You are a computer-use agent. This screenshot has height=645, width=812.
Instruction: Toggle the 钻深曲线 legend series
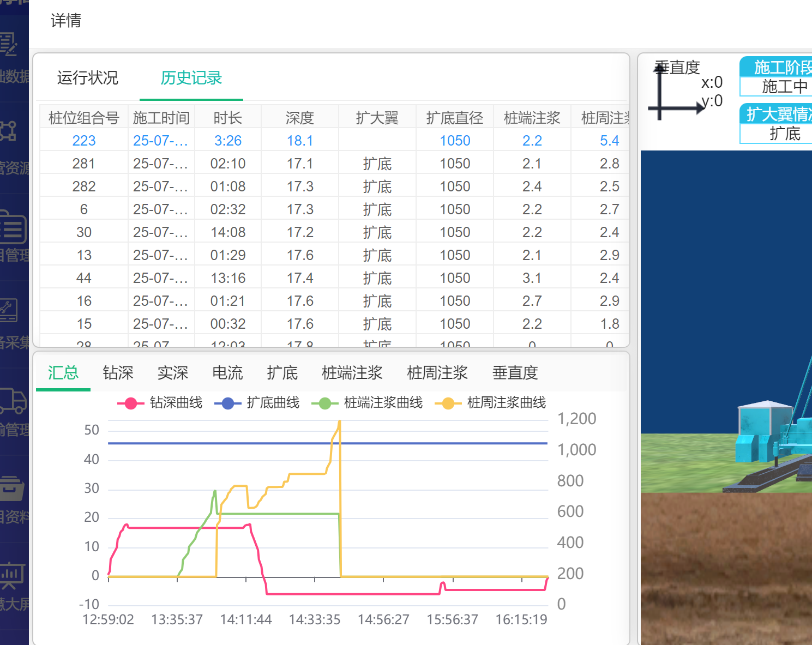pos(160,403)
